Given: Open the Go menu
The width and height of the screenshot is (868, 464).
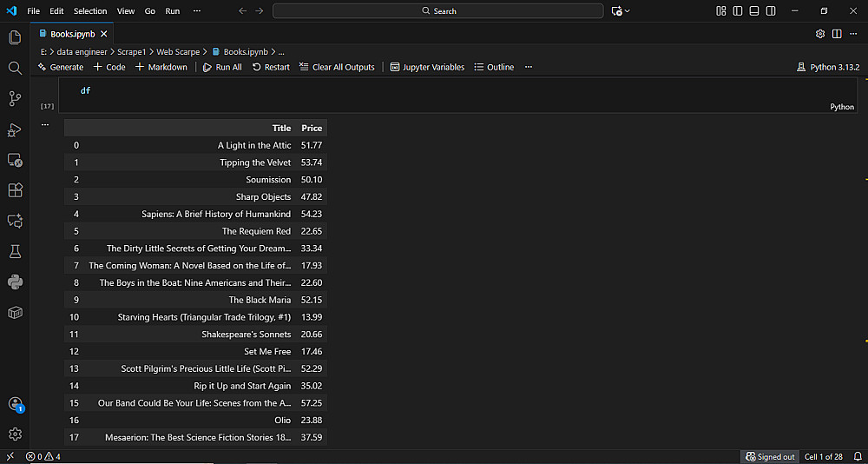Looking at the screenshot, I should (x=150, y=11).
